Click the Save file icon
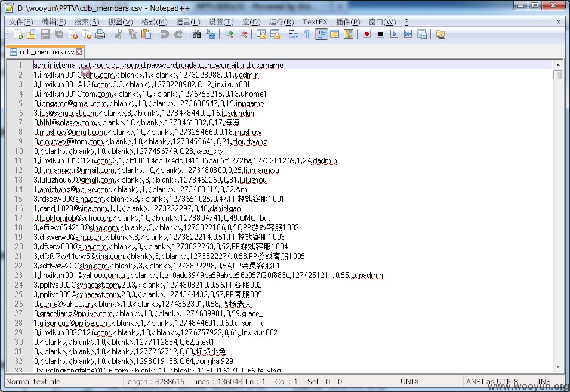570x392 pixels. click(x=45, y=35)
